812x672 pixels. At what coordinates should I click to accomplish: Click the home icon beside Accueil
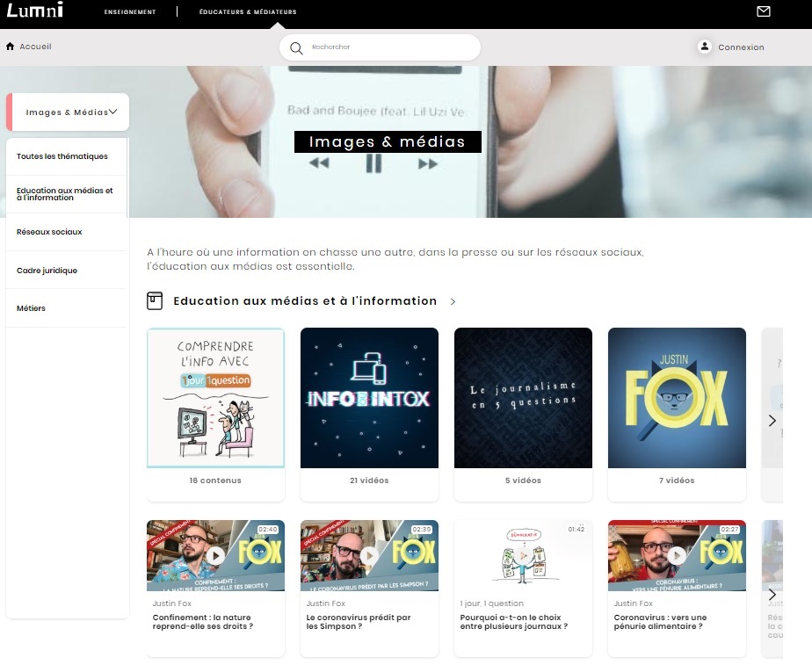click(10, 46)
